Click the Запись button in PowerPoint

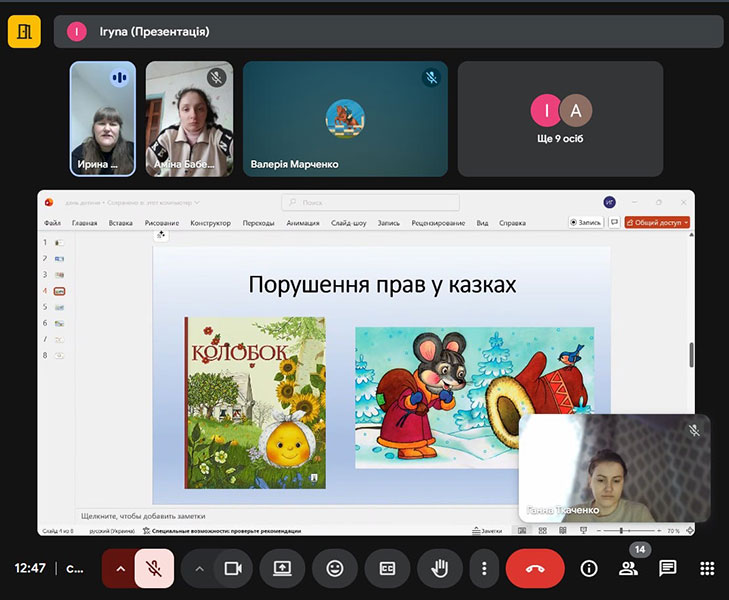(586, 223)
